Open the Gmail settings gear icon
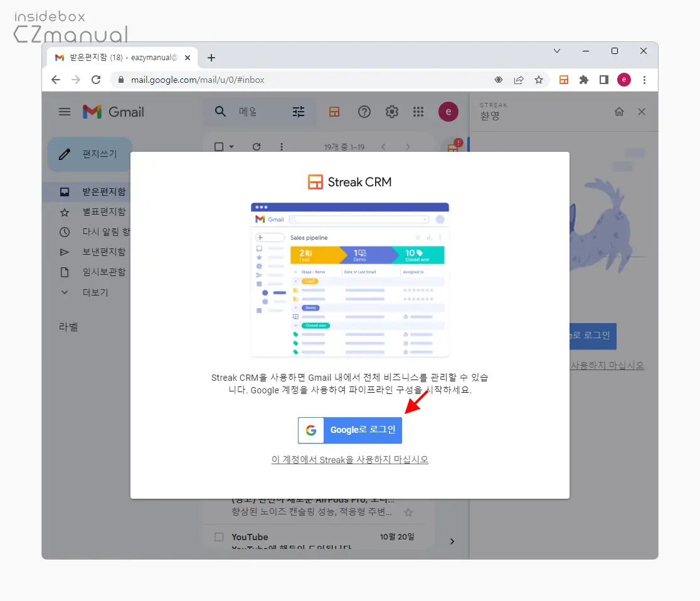This screenshot has width=700, height=601. click(x=392, y=112)
